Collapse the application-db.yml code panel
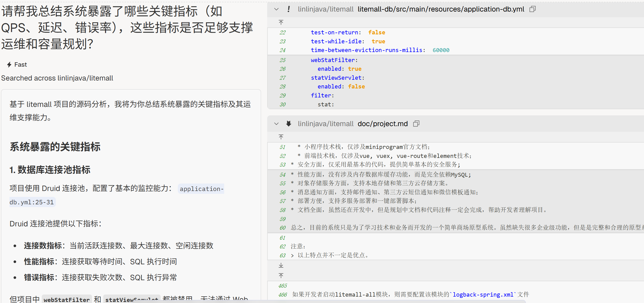 pyautogui.click(x=276, y=9)
